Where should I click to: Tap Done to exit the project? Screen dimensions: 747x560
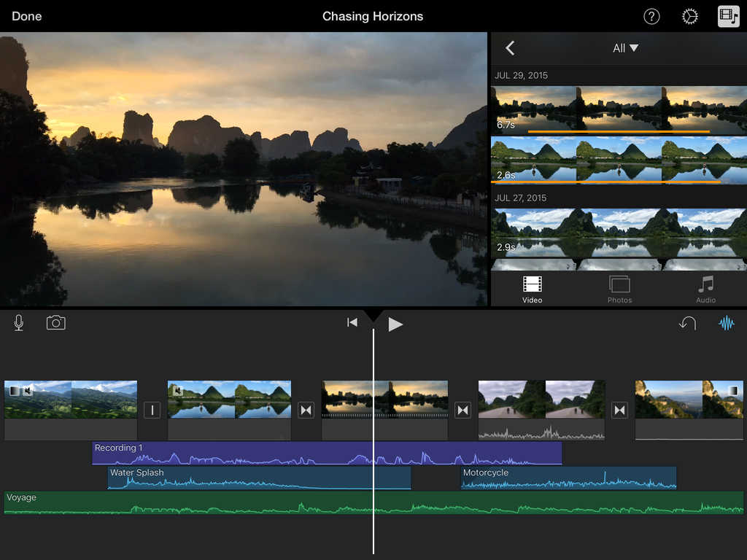tap(26, 16)
